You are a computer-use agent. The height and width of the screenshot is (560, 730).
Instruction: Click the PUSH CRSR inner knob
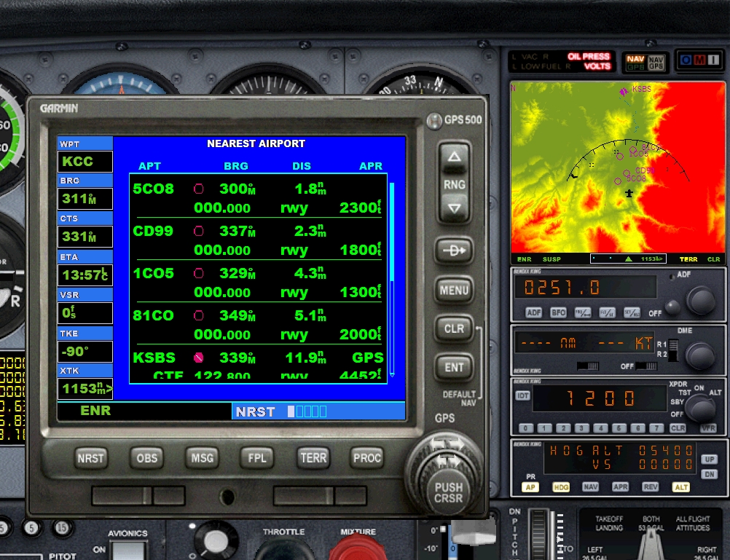tap(449, 492)
